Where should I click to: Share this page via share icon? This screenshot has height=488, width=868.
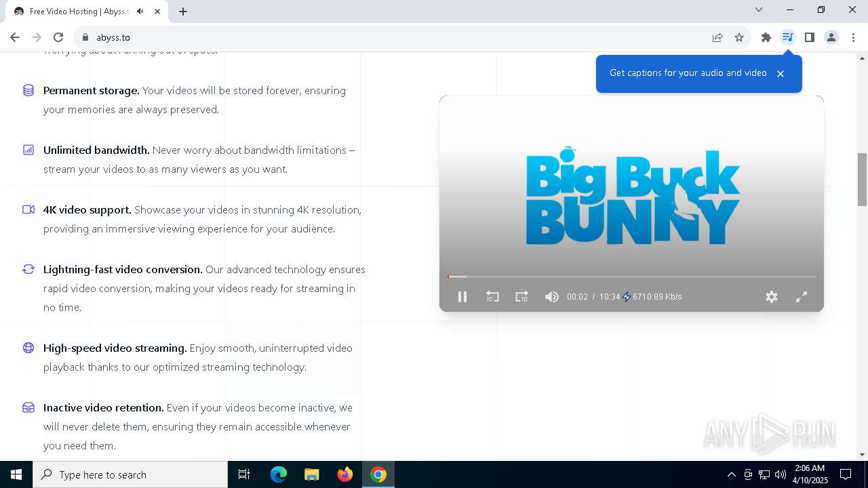(717, 37)
